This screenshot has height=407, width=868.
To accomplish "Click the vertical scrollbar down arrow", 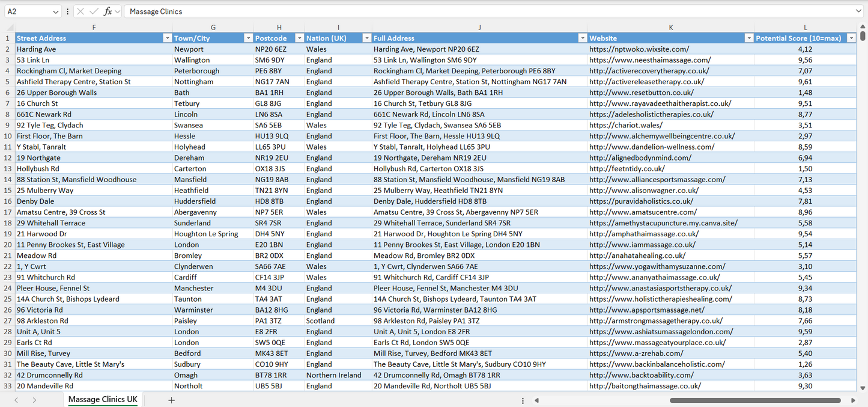I will tap(863, 388).
